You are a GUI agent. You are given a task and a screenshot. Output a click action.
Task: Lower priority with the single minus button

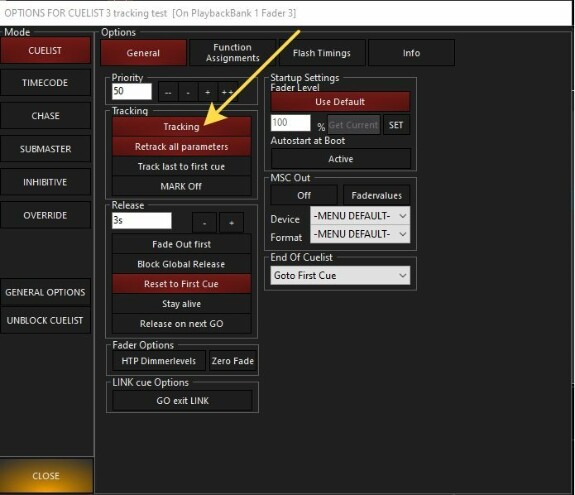coord(188,92)
